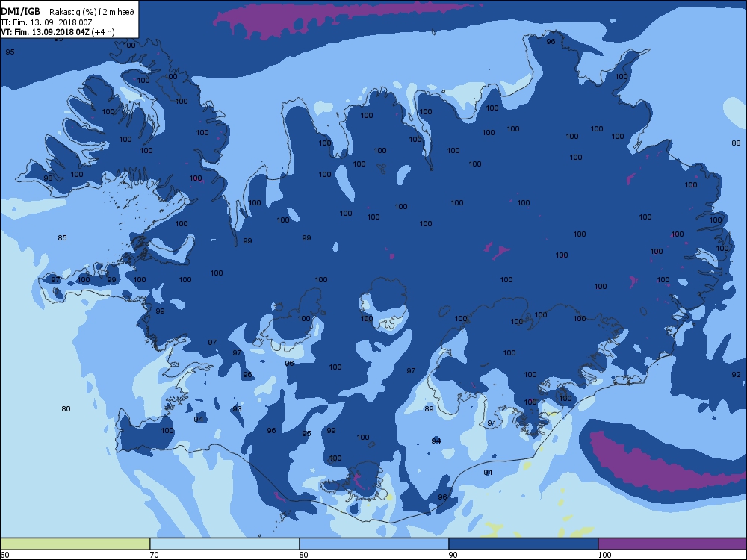Screen dimensions: 747x560
Task: Click the 'VT: Fim. 13.09.2018 04Z (+4 h)' line
Action: pos(58,32)
